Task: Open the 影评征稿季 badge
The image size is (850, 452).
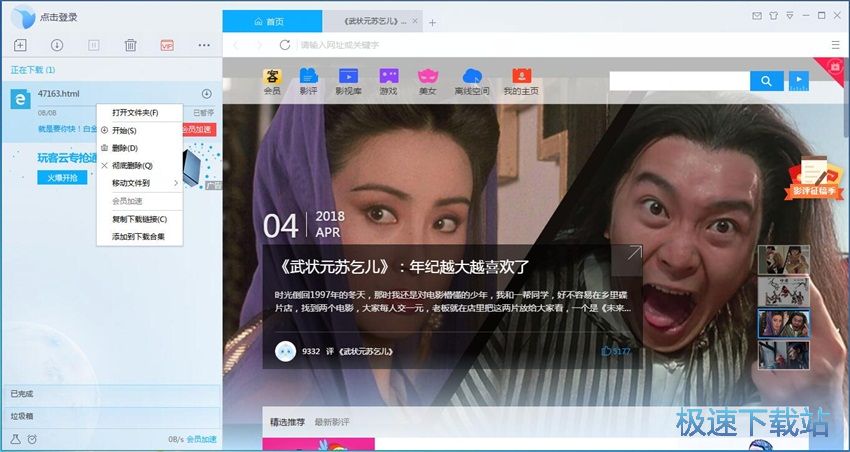Action: tap(814, 178)
